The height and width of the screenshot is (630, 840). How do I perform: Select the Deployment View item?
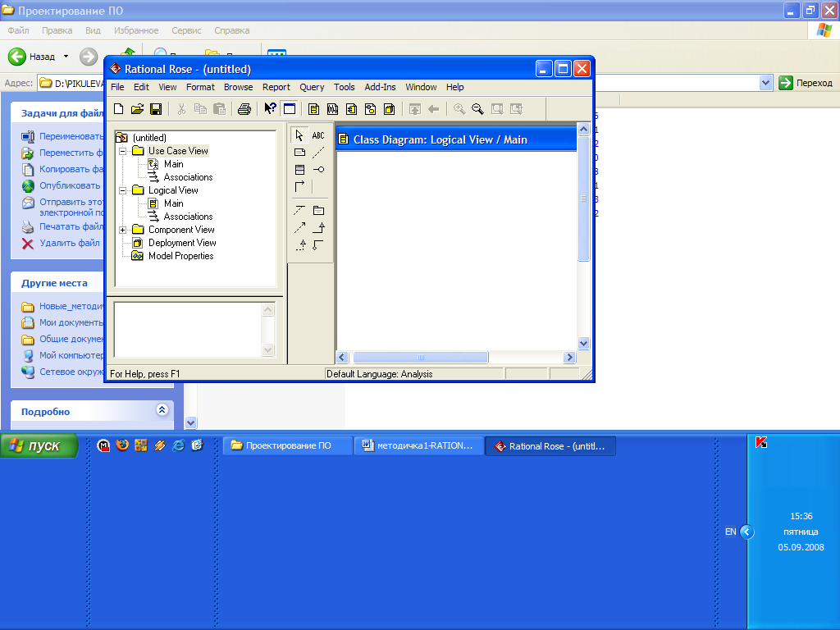[x=182, y=243]
